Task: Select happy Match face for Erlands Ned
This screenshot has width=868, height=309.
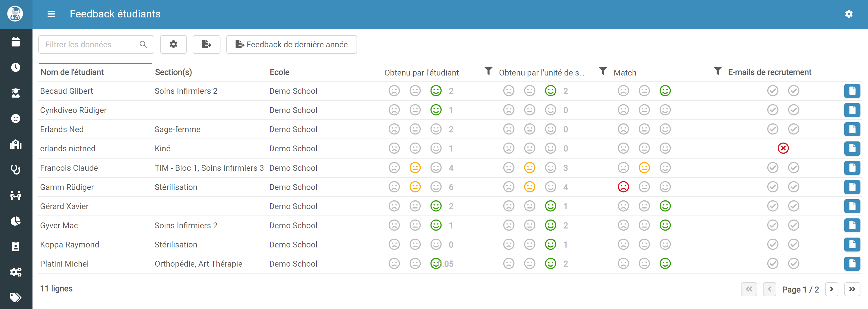Action: tap(665, 129)
